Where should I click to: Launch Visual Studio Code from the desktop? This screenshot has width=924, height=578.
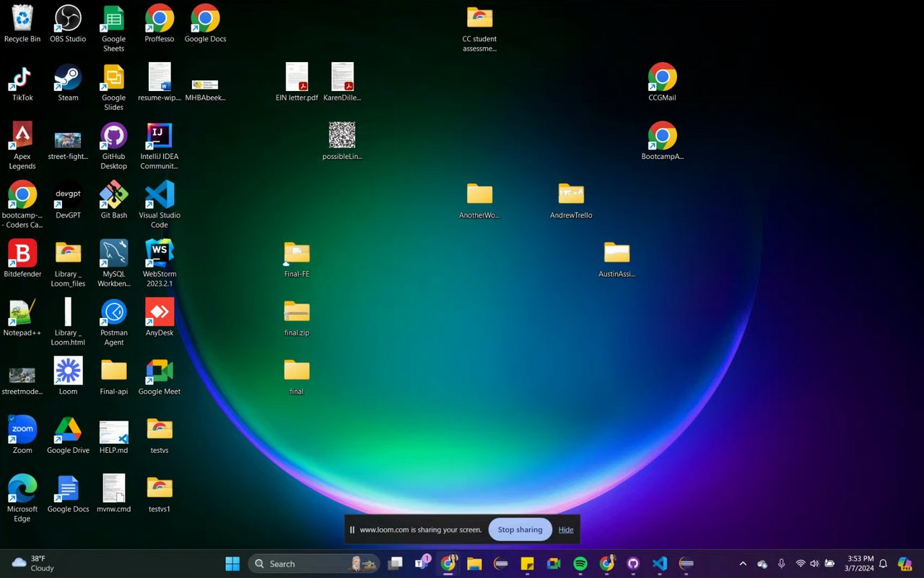160,204
